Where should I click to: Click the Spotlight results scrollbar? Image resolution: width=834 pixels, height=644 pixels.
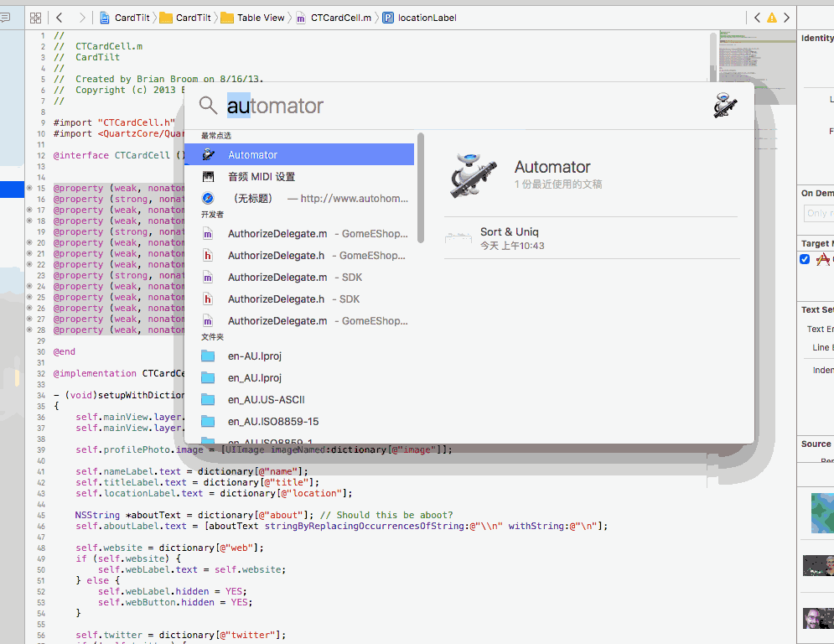pos(421,188)
